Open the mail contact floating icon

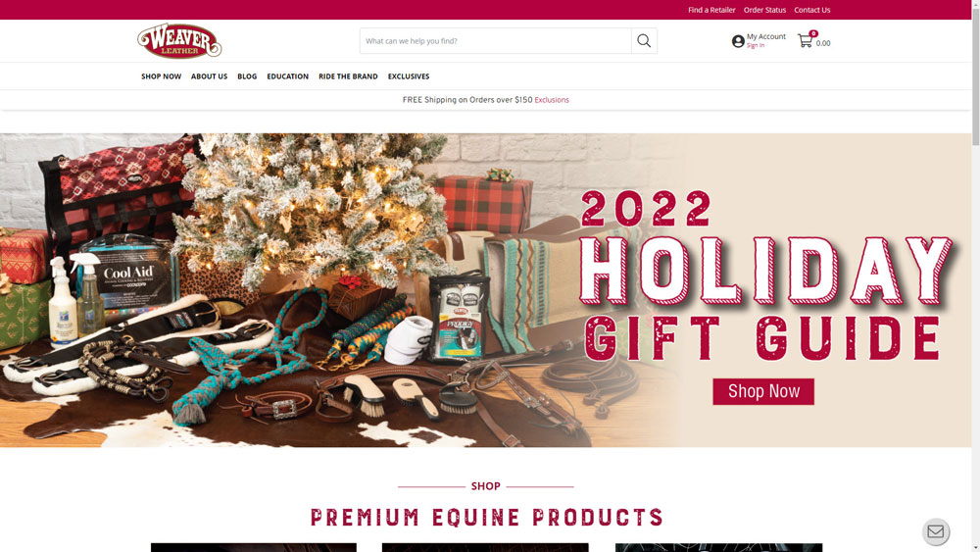[936, 531]
